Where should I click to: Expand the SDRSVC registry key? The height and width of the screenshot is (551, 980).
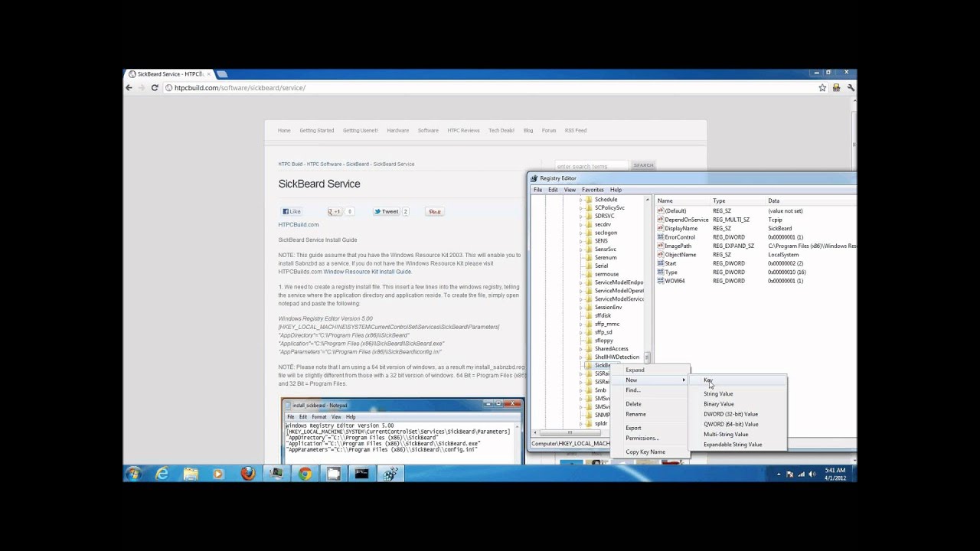(x=580, y=217)
